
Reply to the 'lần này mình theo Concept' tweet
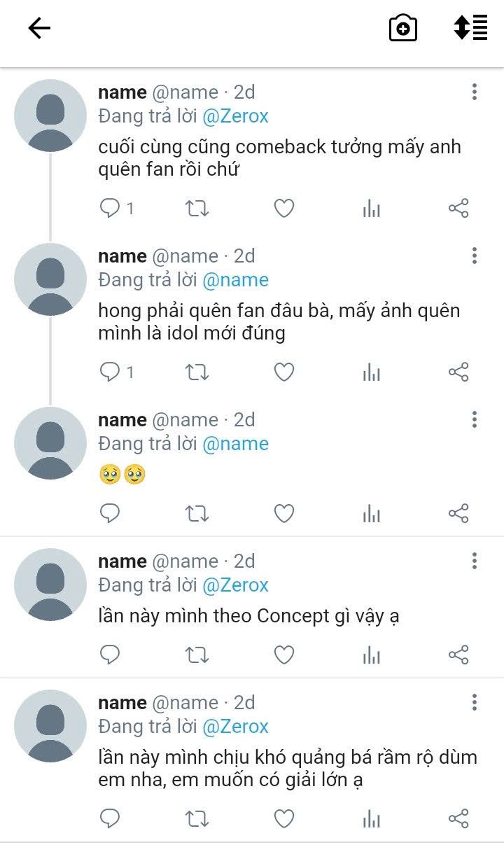tap(110, 655)
